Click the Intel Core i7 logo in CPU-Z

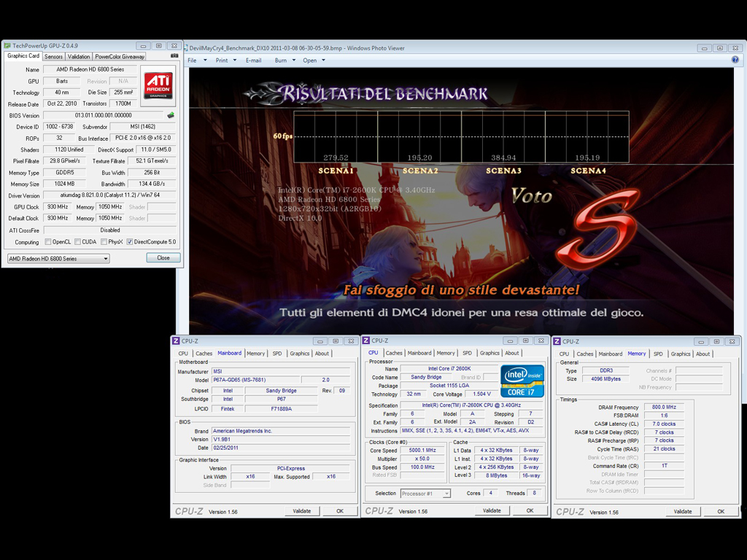[x=522, y=381]
